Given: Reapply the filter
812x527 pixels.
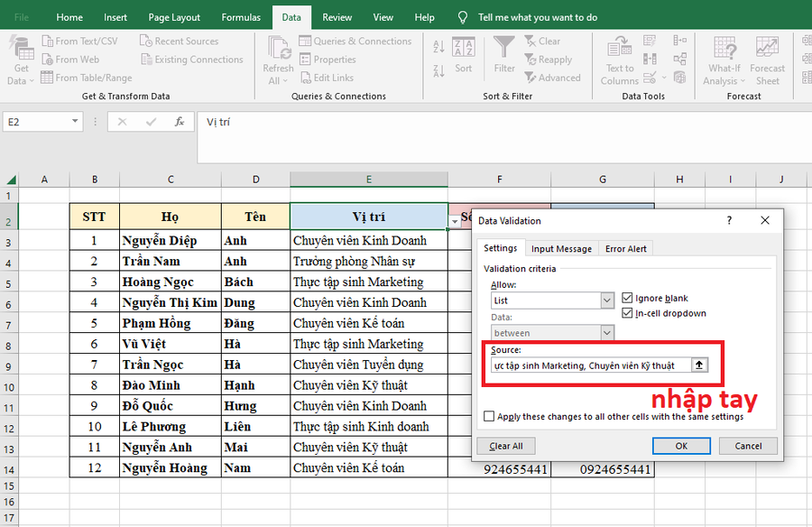Looking at the screenshot, I should pyautogui.click(x=548, y=60).
